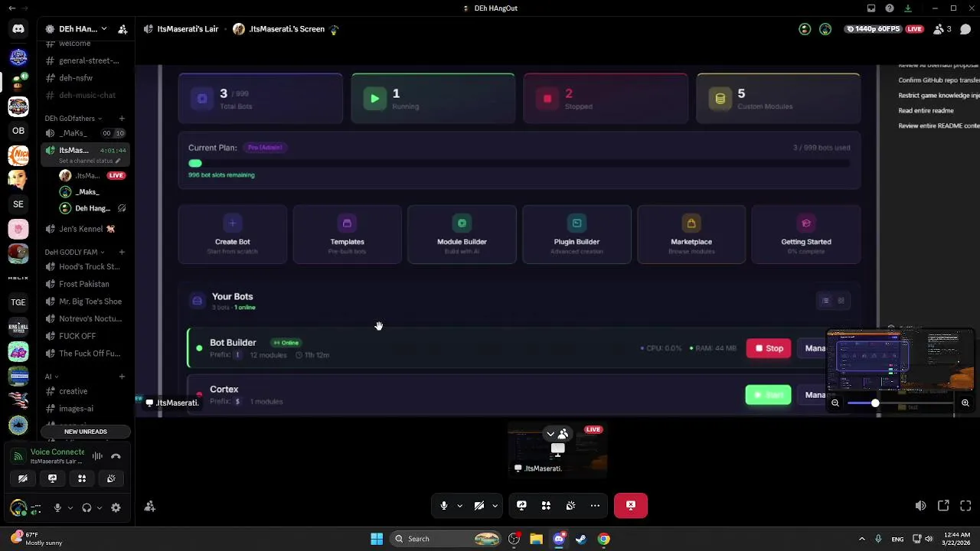The width and height of the screenshot is (980, 551).
Task: Join Jen's Kennel voice channel
Action: 85,229
